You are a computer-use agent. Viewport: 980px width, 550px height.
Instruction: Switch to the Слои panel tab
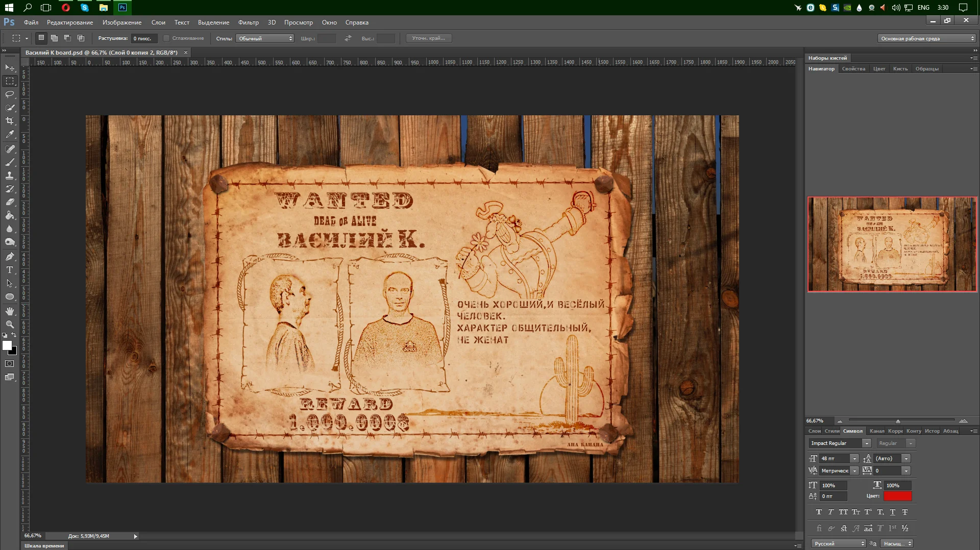[815, 431]
